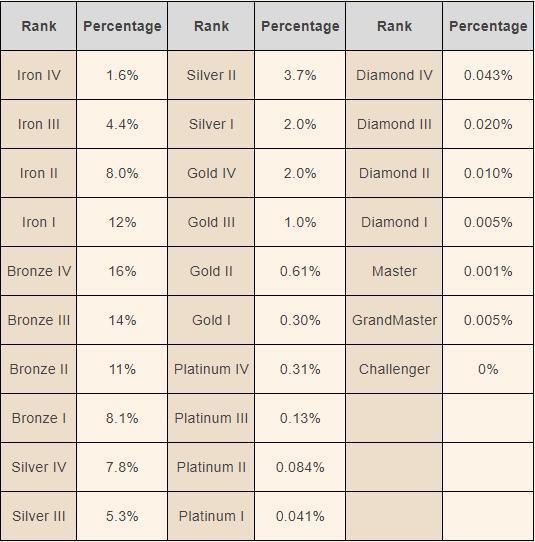Click the Bronze I rank cell

[39, 418]
